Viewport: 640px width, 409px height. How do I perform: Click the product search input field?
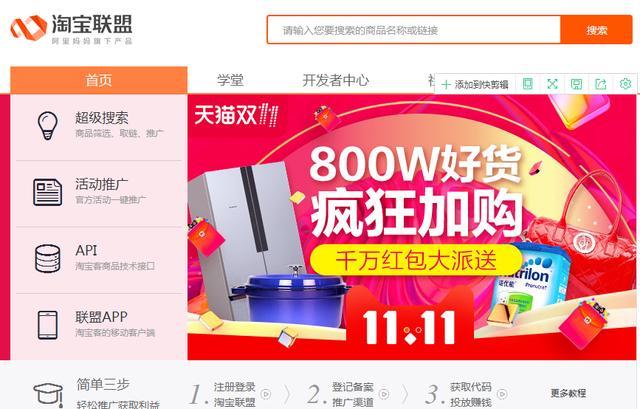pos(414,29)
